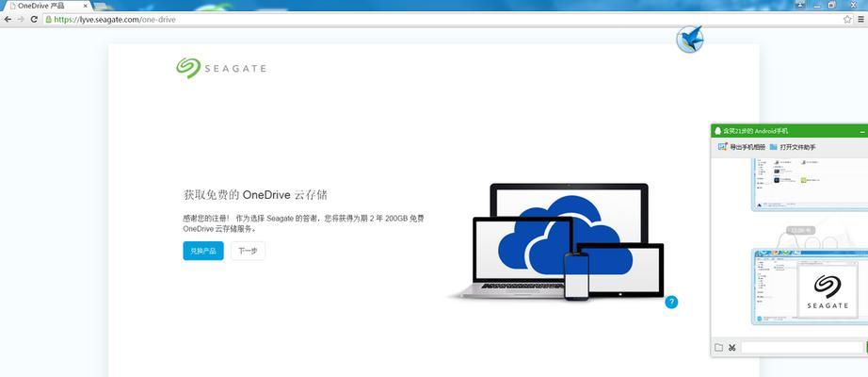Screen dimensions: 868x377
Task: Click the 获取免费的 OneDrive 云存储 heading
Action: [x=255, y=195]
